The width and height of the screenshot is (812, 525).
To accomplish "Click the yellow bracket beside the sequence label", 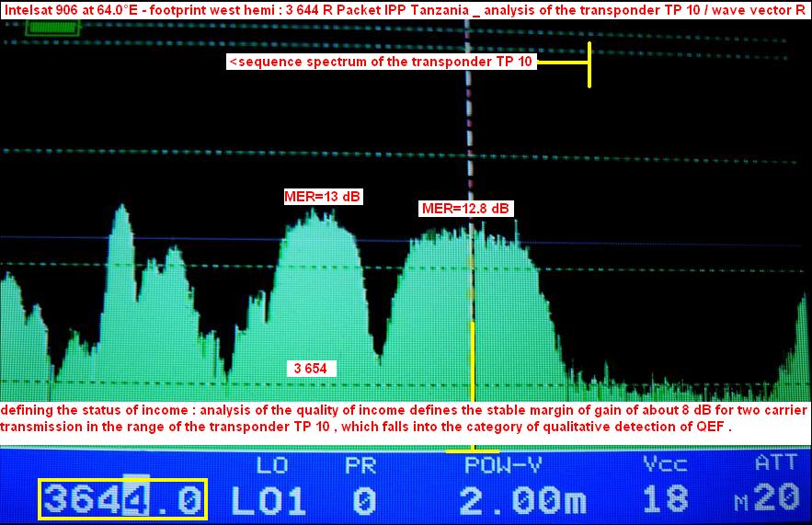I will (588, 63).
